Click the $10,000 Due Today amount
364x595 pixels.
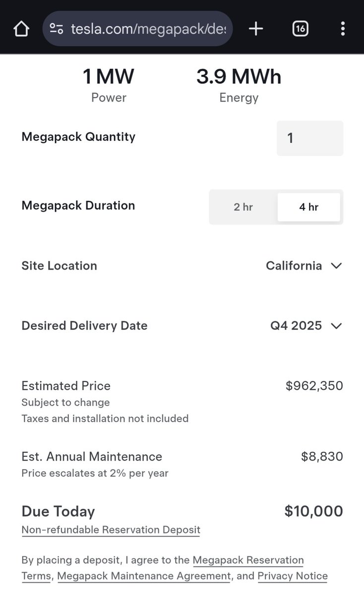[x=314, y=511]
